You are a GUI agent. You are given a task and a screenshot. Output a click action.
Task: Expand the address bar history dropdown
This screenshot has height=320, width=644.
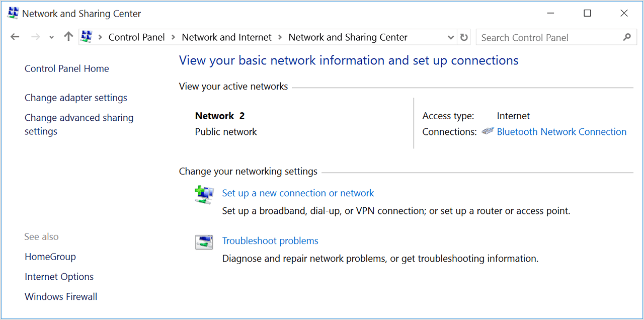[451, 37]
